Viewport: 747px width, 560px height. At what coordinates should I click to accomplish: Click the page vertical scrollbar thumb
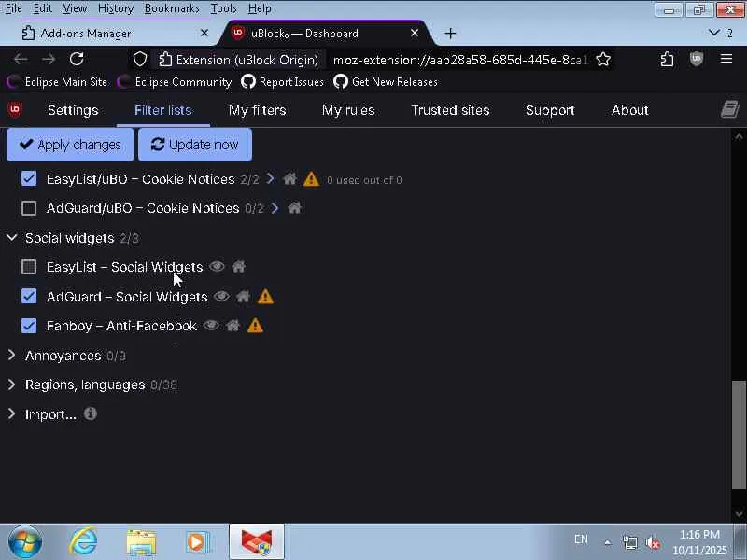pos(739,434)
